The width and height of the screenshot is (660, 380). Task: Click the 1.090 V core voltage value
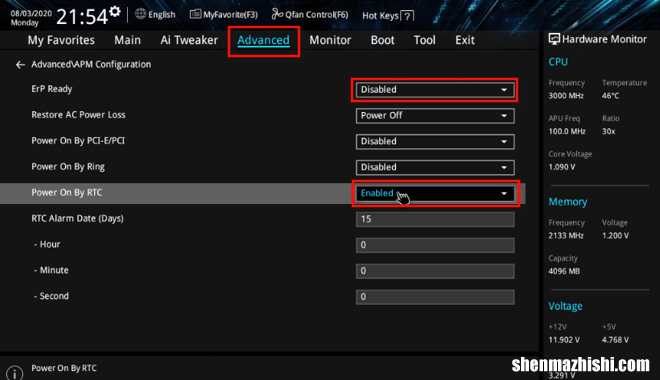[562, 167]
